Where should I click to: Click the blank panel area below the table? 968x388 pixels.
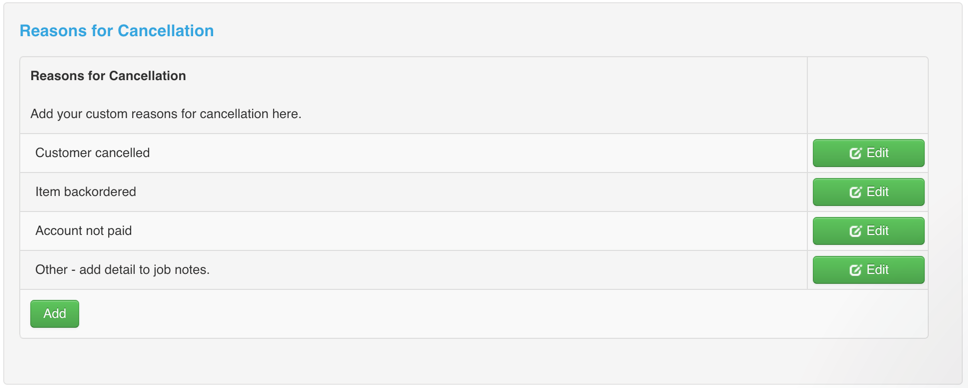click(x=474, y=361)
